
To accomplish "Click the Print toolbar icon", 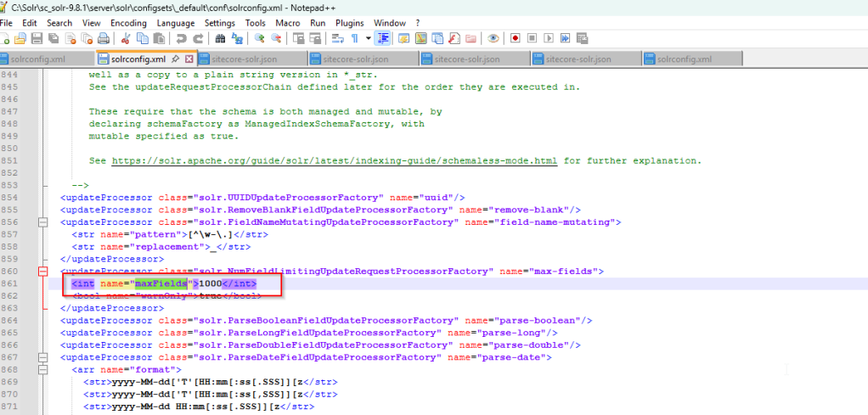I will (103, 38).
